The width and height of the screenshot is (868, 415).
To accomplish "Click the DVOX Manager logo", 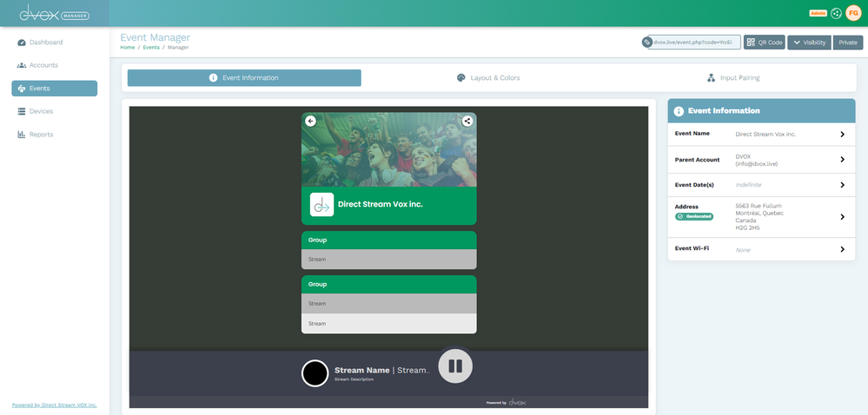I will (x=54, y=13).
